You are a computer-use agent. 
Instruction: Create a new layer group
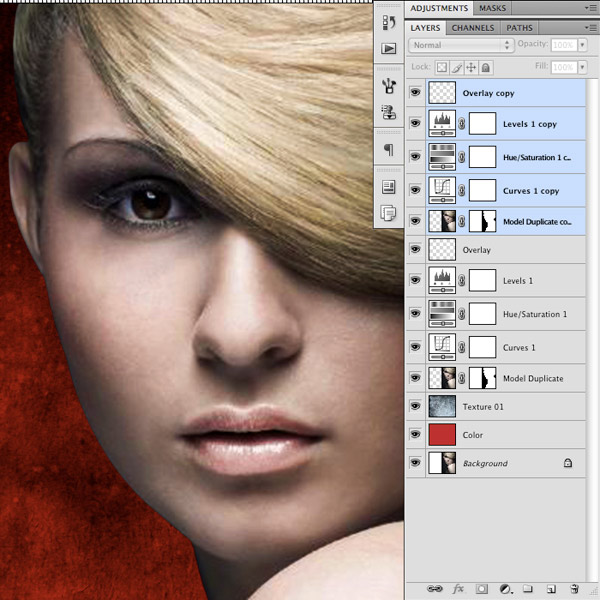528,589
